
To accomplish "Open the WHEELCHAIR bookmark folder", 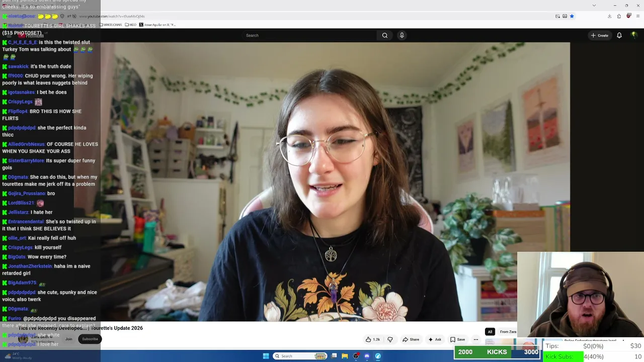I will [x=111, y=25].
